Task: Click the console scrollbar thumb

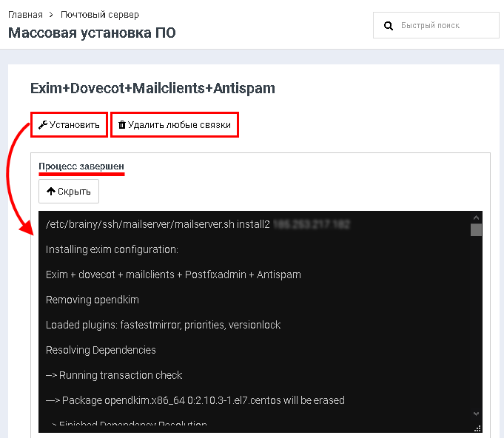Action: 476,230
